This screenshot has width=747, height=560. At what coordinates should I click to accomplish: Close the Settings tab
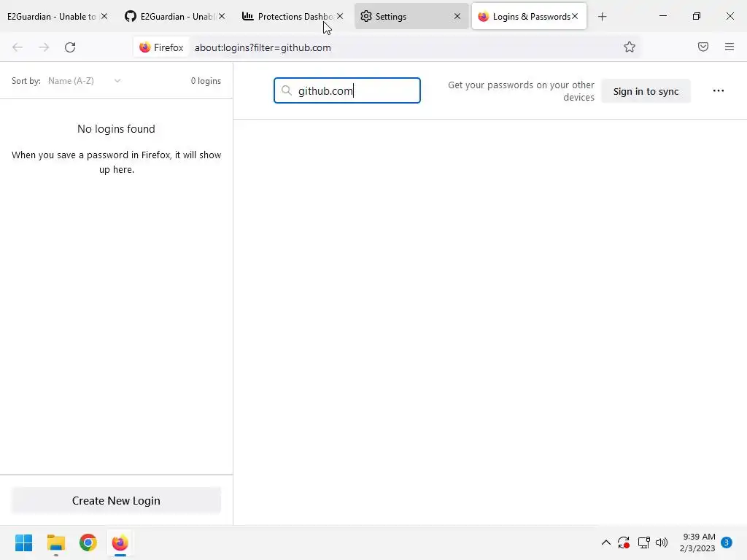(x=457, y=16)
